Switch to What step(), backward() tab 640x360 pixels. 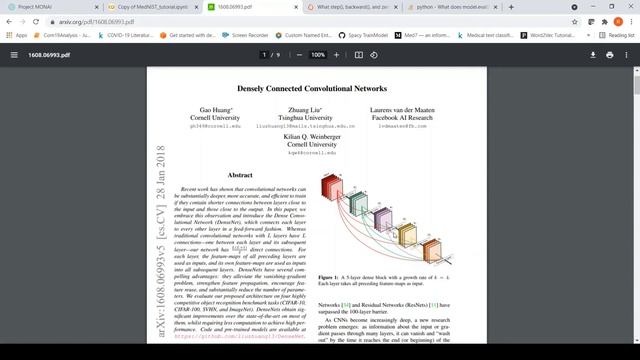pyautogui.click(x=352, y=7)
